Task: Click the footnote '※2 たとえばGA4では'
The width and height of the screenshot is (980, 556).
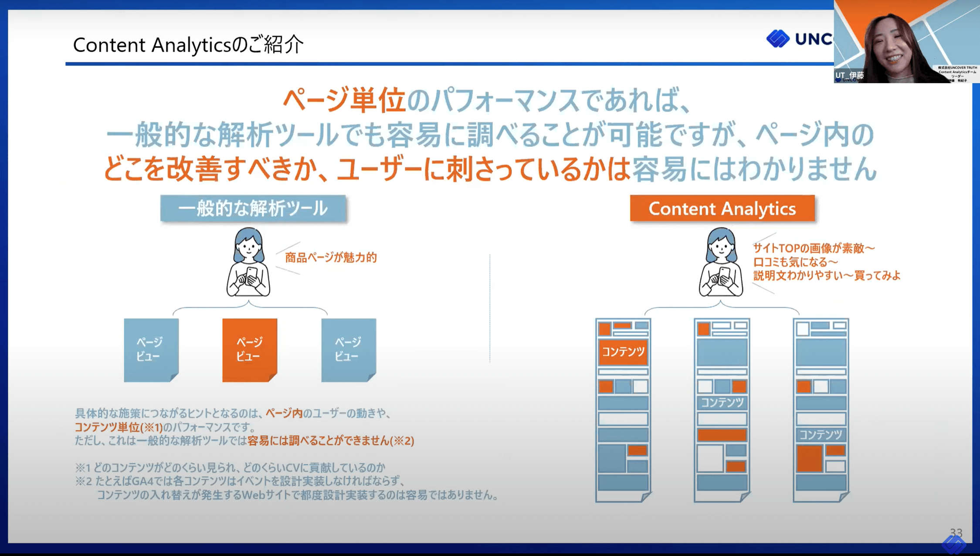Action: tap(240, 481)
